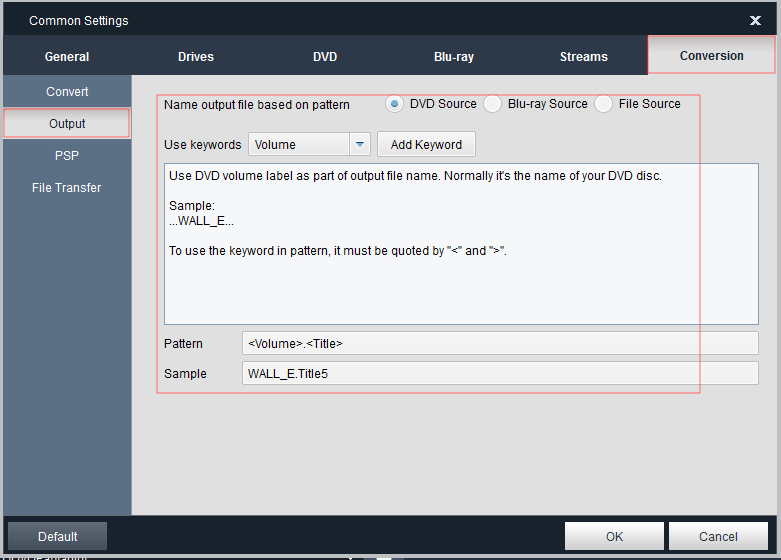Select the Output sidebar section

tap(67, 123)
